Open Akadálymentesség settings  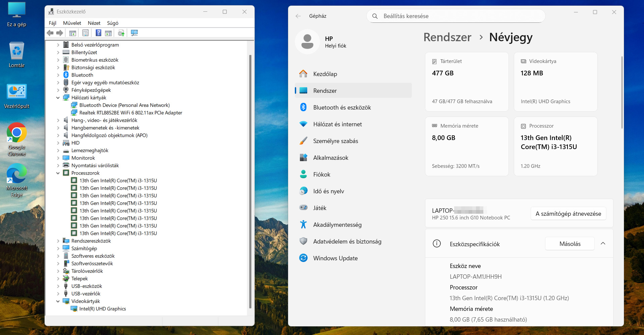click(x=353, y=224)
